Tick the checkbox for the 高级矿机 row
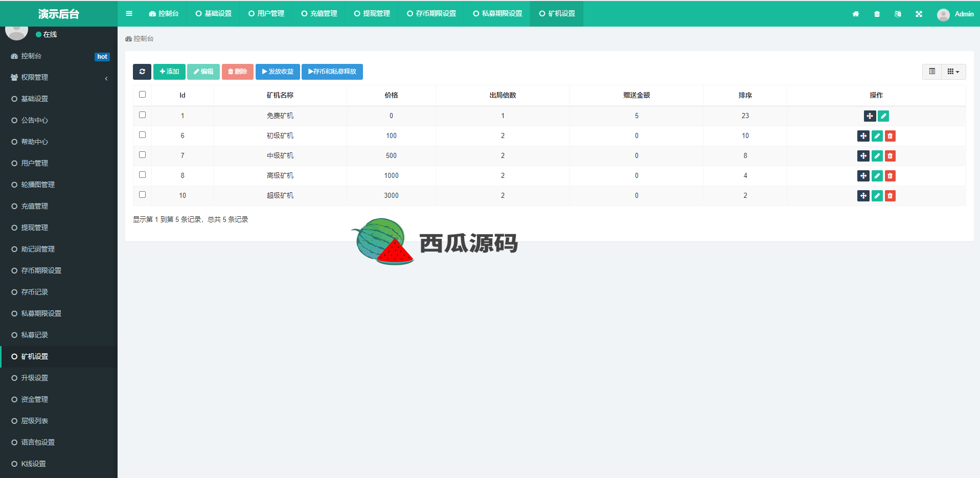980x478 pixels. click(142, 175)
